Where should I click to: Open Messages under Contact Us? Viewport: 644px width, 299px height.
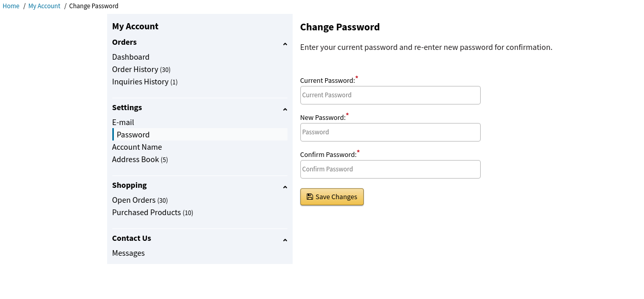click(128, 253)
